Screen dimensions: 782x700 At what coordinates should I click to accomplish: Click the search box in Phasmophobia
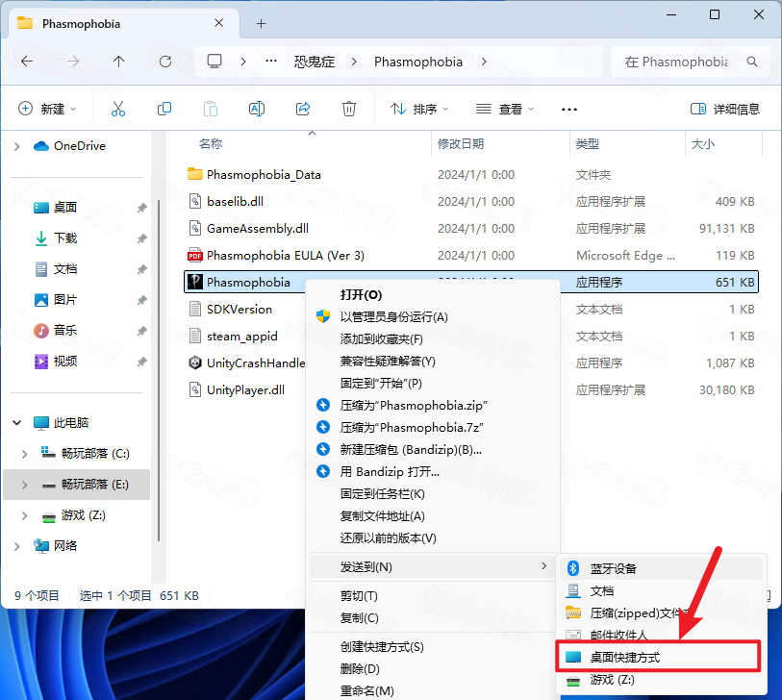[691, 62]
